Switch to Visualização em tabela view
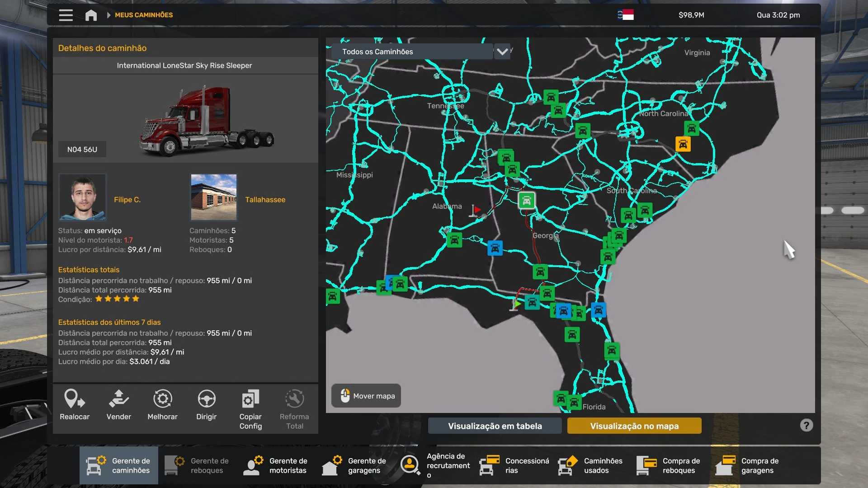Viewport: 868px width, 488px height. click(x=495, y=426)
